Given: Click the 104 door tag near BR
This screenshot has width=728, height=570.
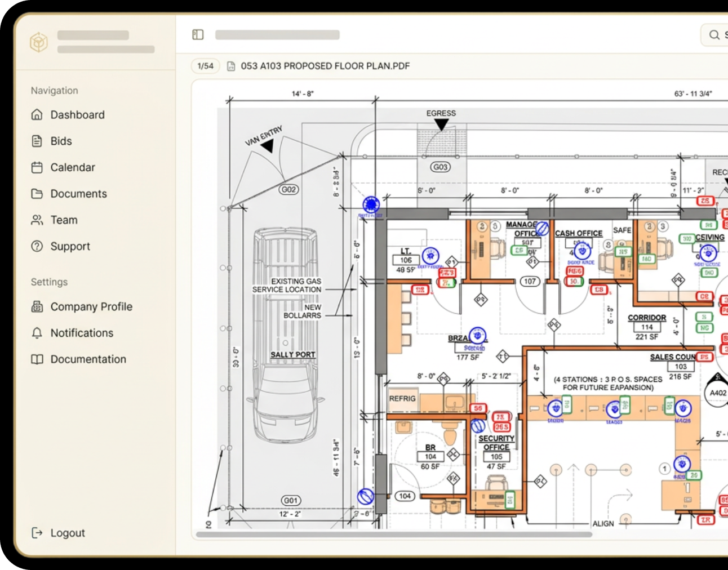Looking at the screenshot, I should point(405,496).
